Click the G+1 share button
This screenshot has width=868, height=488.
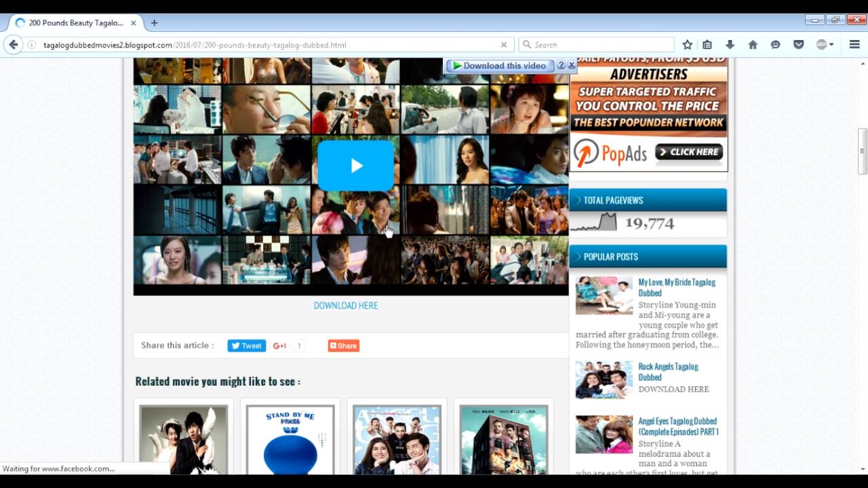click(x=279, y=346)
